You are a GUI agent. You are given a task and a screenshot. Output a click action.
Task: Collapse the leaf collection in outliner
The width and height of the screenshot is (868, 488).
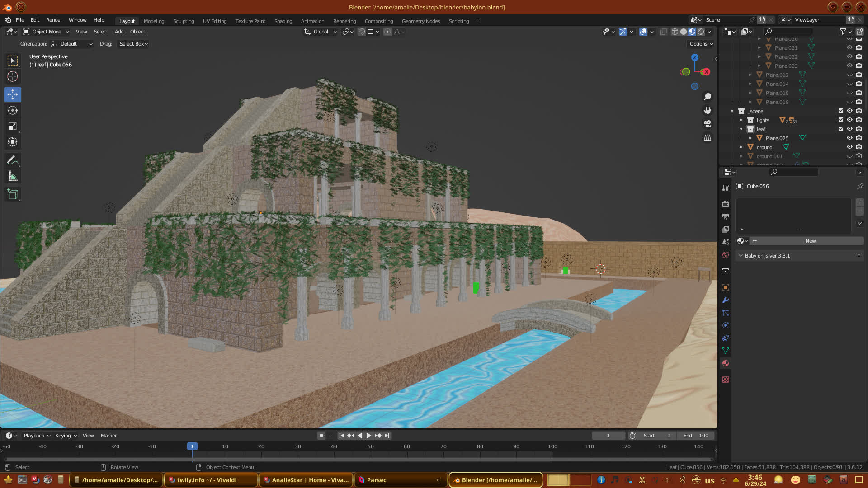pyautogui.click(x=741, y=129)
